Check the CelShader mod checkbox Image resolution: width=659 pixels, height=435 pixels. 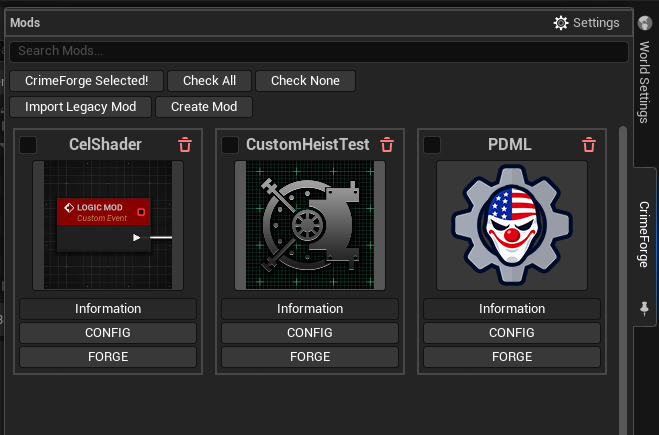(x=28, y=145)
